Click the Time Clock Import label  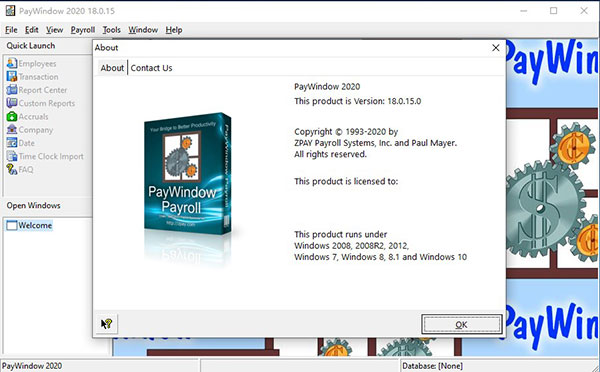[x=51, y=156]
